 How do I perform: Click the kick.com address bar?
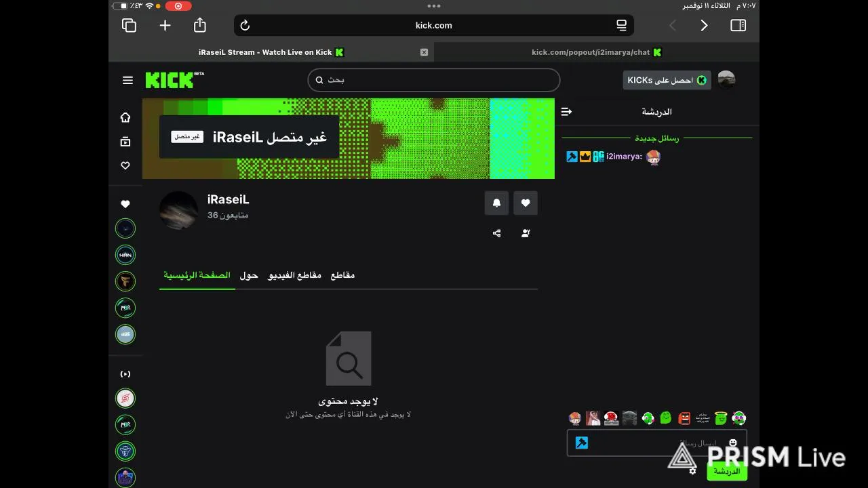tap(434, 25)
